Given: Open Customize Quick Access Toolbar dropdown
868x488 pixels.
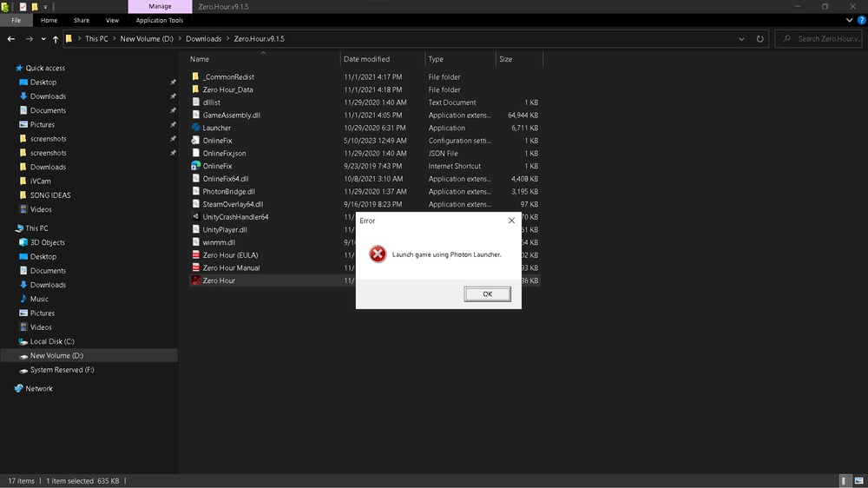Looking at the screenshot, I should coord(45,7).
